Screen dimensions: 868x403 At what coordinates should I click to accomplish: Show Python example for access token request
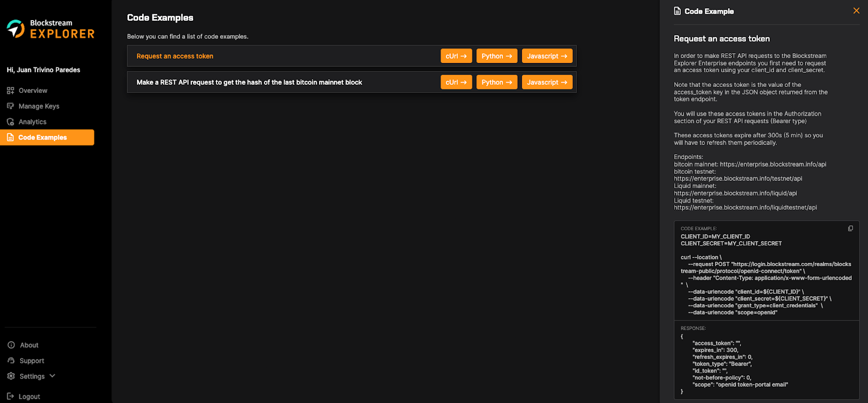pos(497,56)
